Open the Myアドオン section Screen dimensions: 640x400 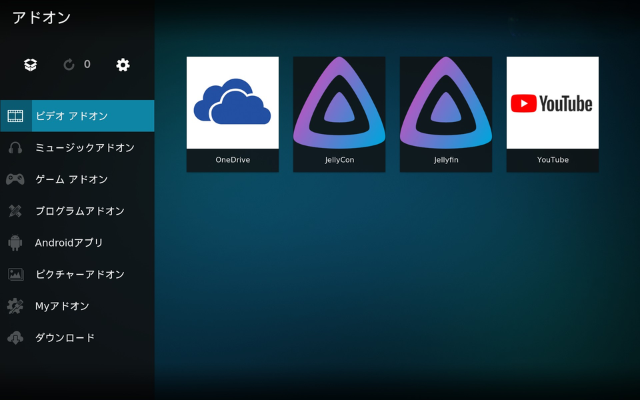tap(62, 306)
